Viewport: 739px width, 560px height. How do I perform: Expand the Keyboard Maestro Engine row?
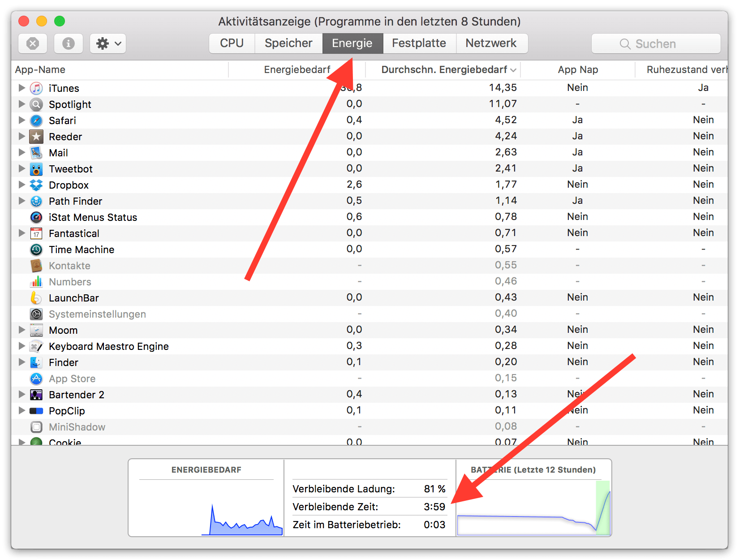tap(21, 346)
